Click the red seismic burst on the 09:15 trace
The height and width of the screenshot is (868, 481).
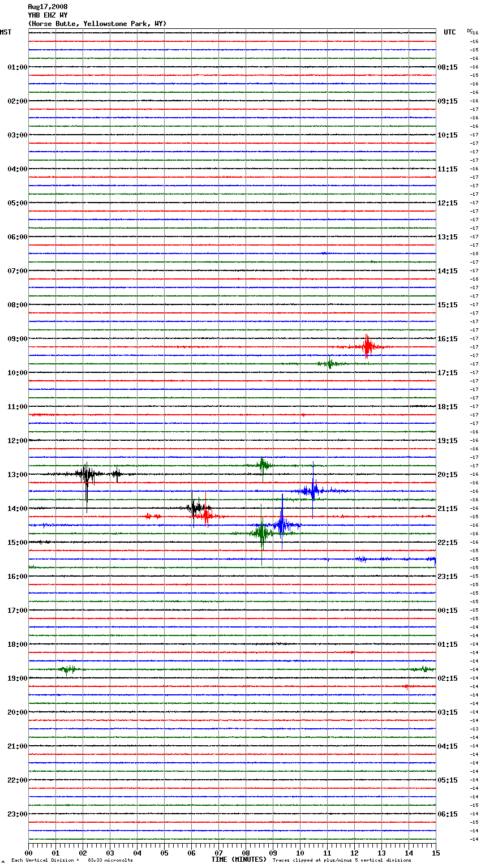click(367, 347)
